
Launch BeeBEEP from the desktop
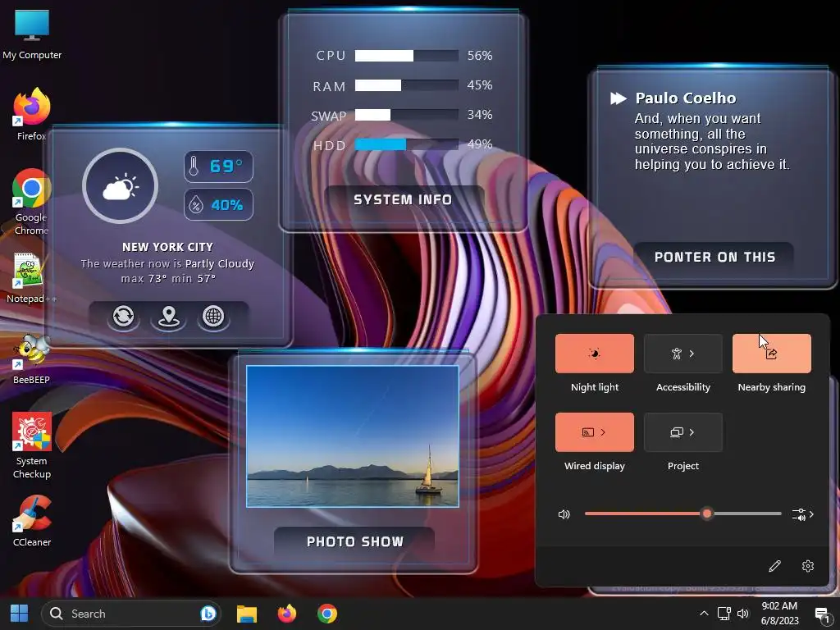[31, 358]
